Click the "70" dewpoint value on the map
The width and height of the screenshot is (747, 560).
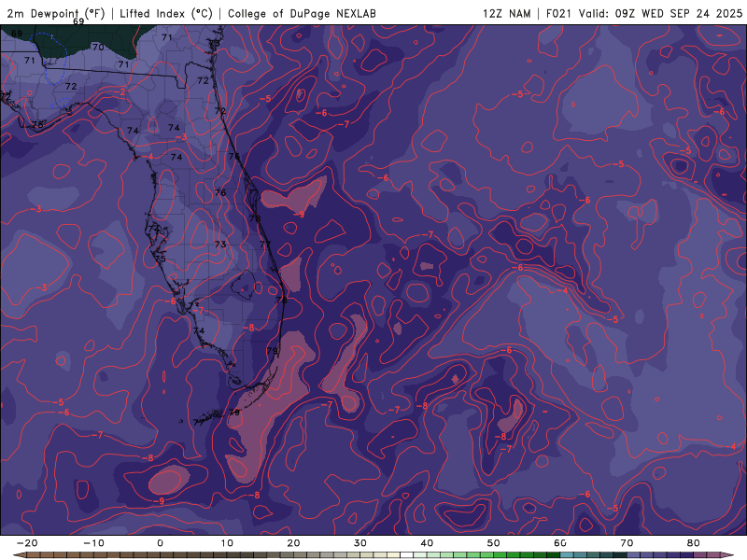click(98, 47)
